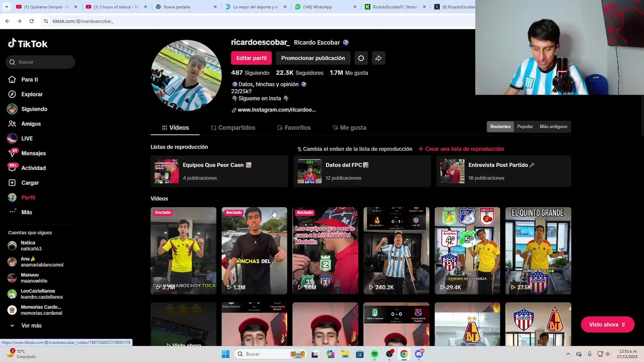Open the pinned video with 1.6M views

pyautogui.click(x=325, y=250)
